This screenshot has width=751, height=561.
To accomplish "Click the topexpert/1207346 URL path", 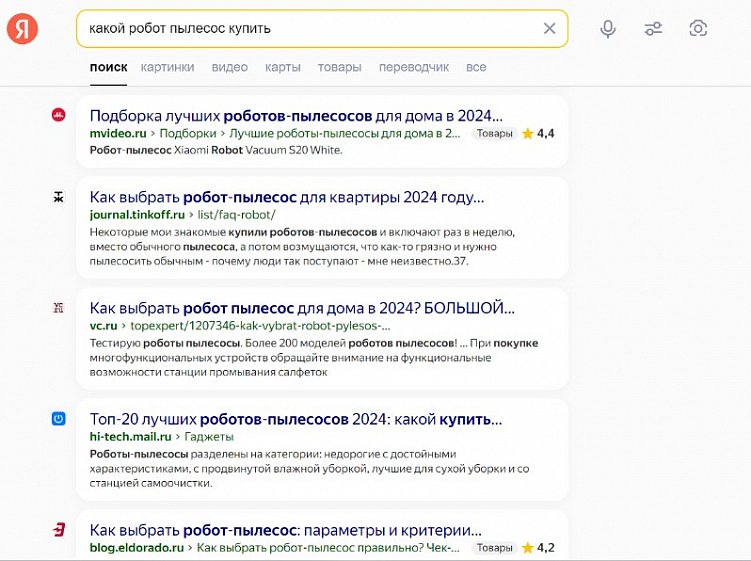I will 260,326.
